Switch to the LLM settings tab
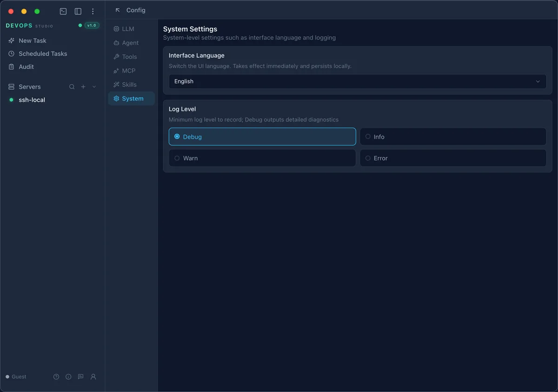The height and width of the screenshot is (392, 558). point(131,29)
